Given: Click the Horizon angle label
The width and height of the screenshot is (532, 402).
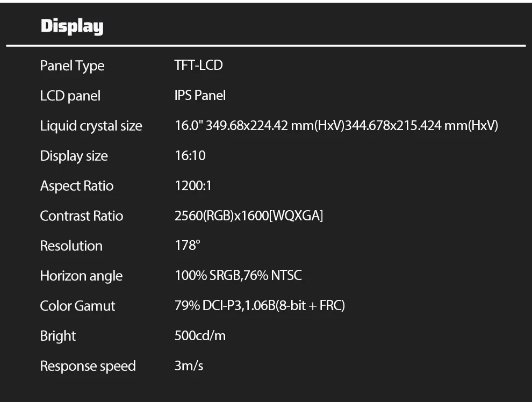Looking at the screenshot, I should coord(81,276).
